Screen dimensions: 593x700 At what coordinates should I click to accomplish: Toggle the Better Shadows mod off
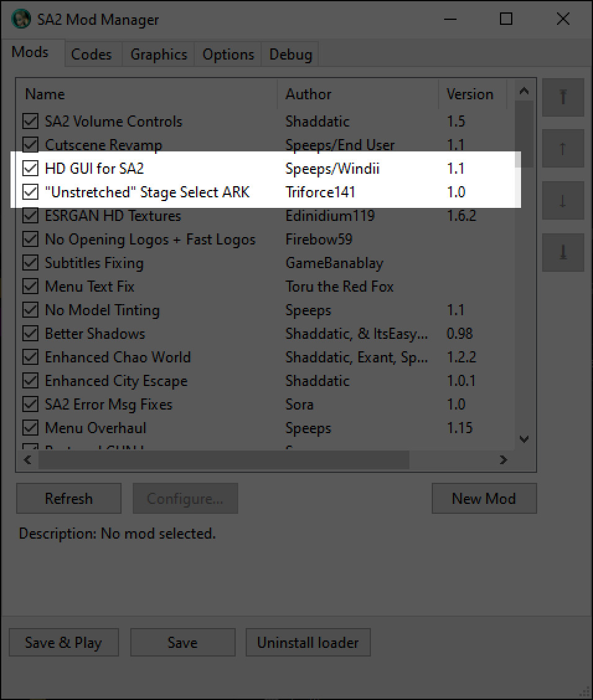tap(30, 333)
